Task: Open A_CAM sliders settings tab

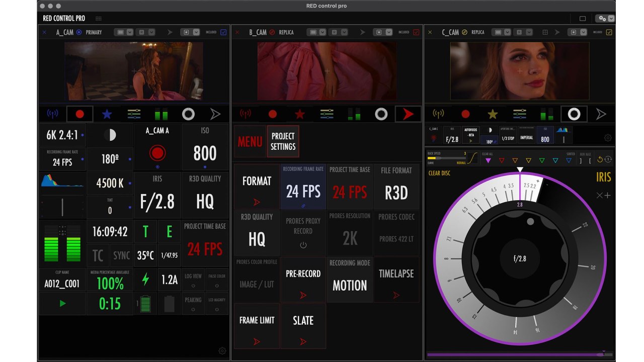Action: click(x=134, y=114)
